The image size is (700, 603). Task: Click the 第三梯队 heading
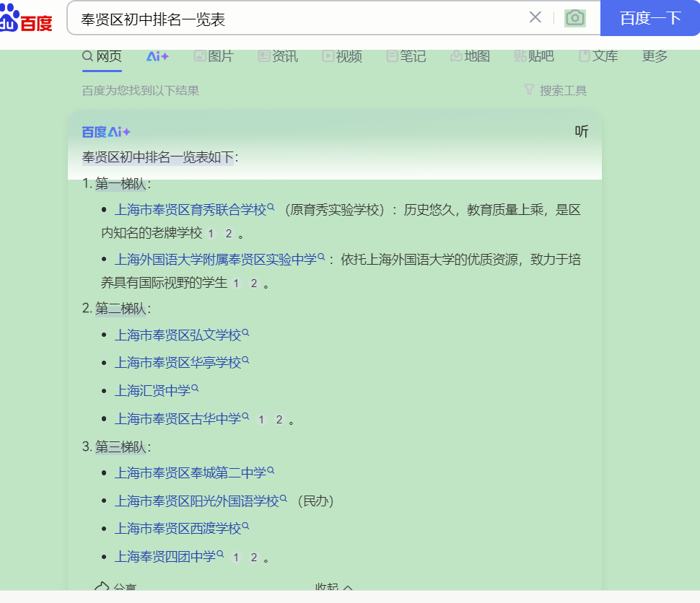tap(121, 446)
